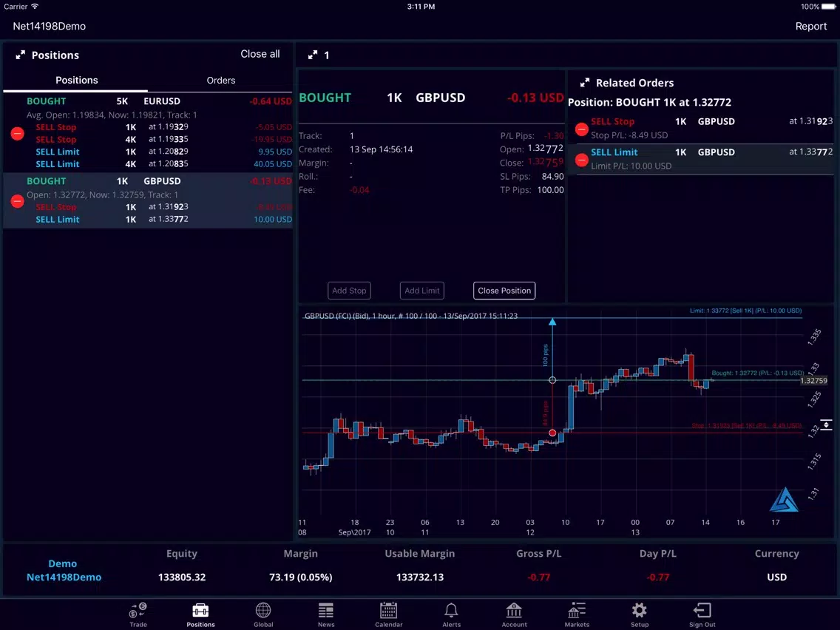Viewport: 840px width, 630px height.
Task: Expand the Positions panel with arrows icon
Action: tap(21, 55)
